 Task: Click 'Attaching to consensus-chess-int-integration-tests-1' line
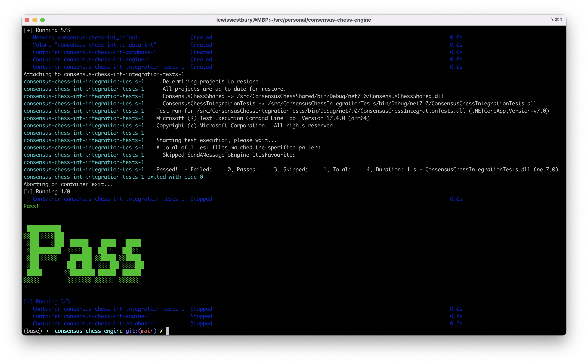(x=104, y=74)
